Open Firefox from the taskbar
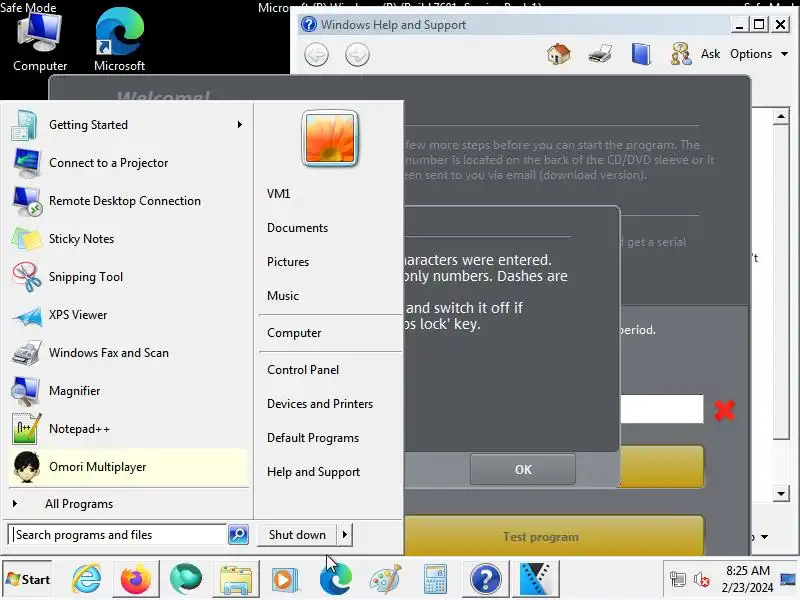Screen dimensions: 800x600 click(136, 579)
